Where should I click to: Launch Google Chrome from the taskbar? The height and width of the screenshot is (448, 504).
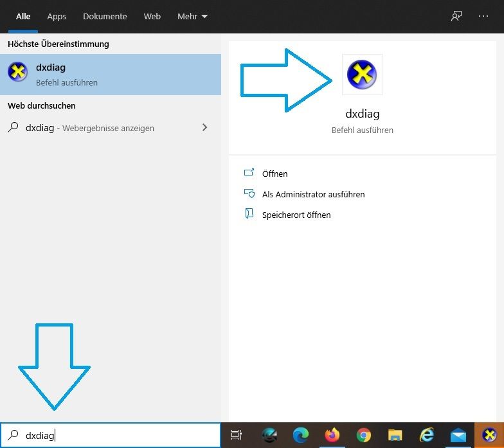point(363,435)
